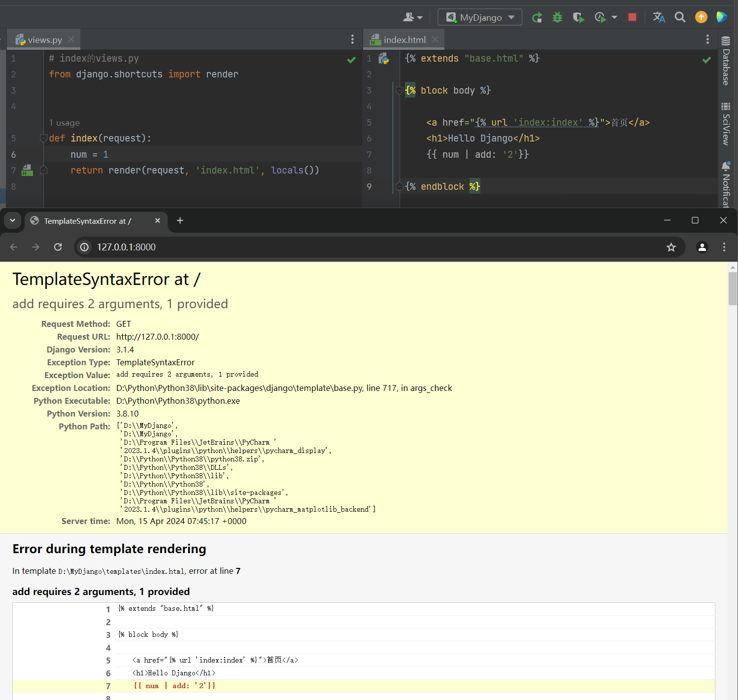Click the Python gutter icon in index.html

coord(384,59)
